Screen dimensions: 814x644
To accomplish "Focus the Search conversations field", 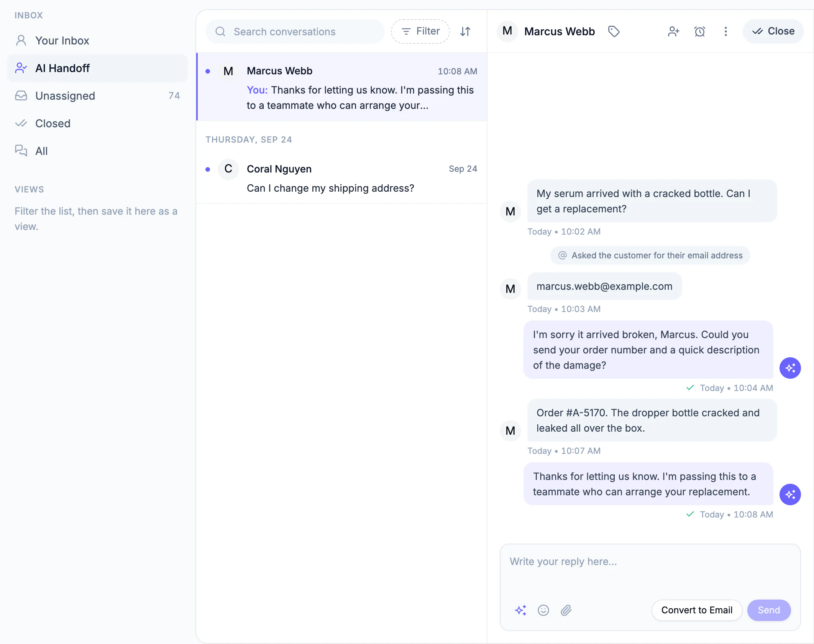I will 295,31.
